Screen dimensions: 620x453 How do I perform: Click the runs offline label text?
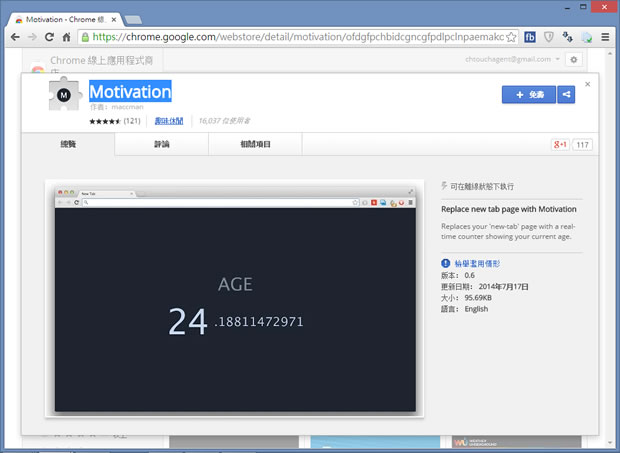point(482,186)
